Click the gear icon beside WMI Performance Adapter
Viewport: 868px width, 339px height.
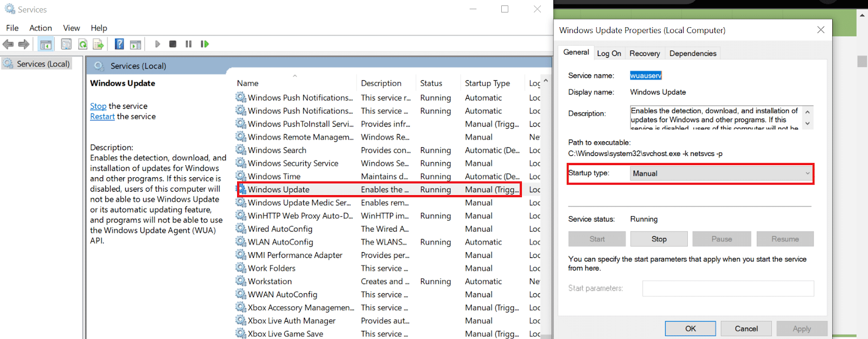click(241, 255)
